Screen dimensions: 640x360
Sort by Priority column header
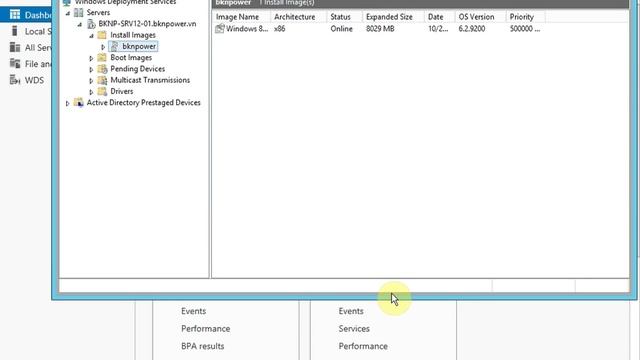[526, 17]
